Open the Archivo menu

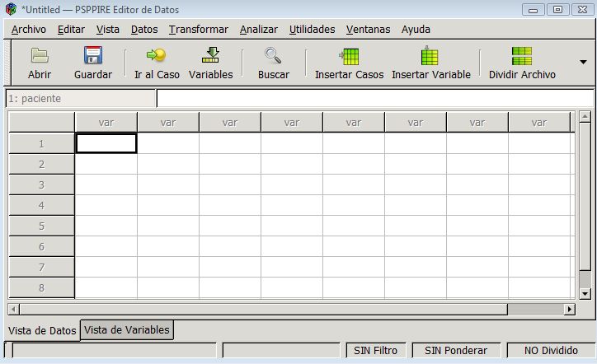29,29
